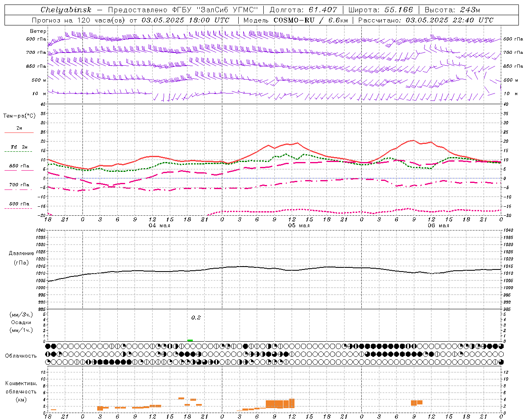
Task: Click the 'Ветер' wind panel label
Action: coord(38,31)
